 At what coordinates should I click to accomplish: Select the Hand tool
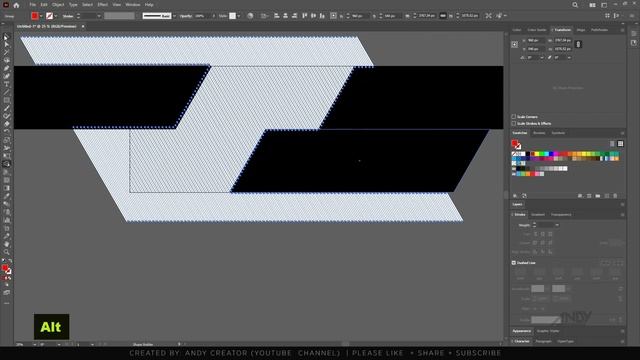(x=6, y=244)
